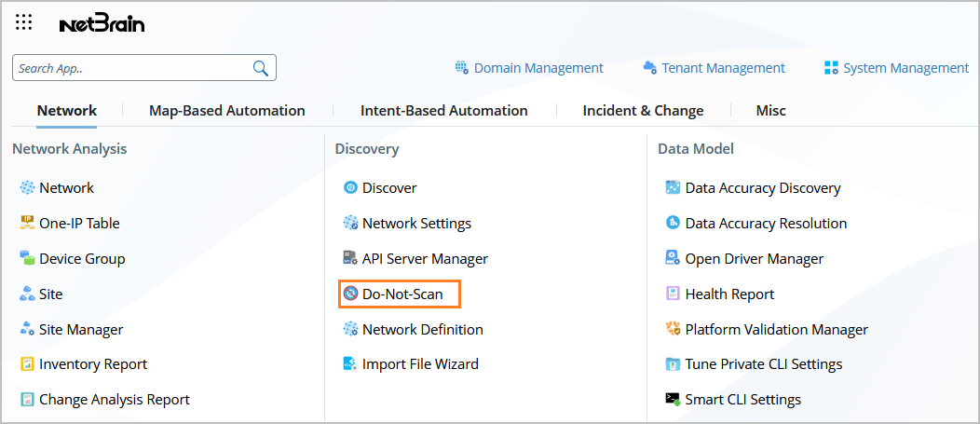This screenshot has width=980, height=424.
Task: Click the Do-Not-Scan icon
Action: 350,294
